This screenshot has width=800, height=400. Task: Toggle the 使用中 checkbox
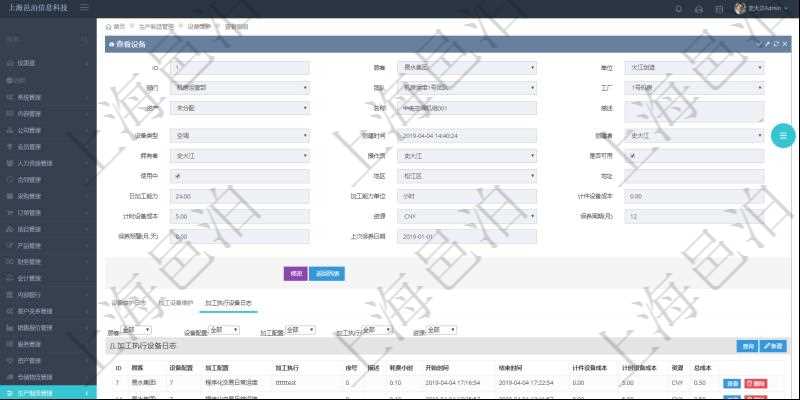point(178,175)
